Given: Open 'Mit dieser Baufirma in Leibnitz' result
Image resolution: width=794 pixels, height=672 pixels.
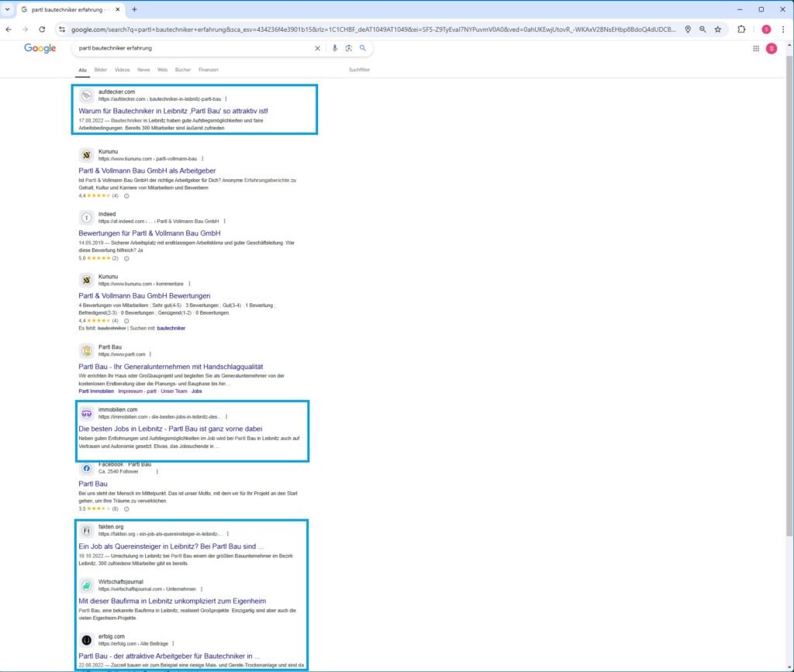Looking at the screenshot, I should click(172, 601).
